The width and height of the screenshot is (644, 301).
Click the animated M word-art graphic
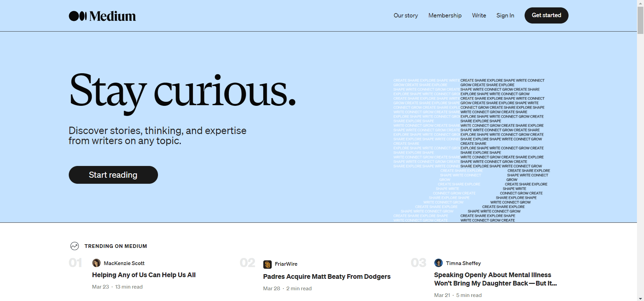[472, 150]
